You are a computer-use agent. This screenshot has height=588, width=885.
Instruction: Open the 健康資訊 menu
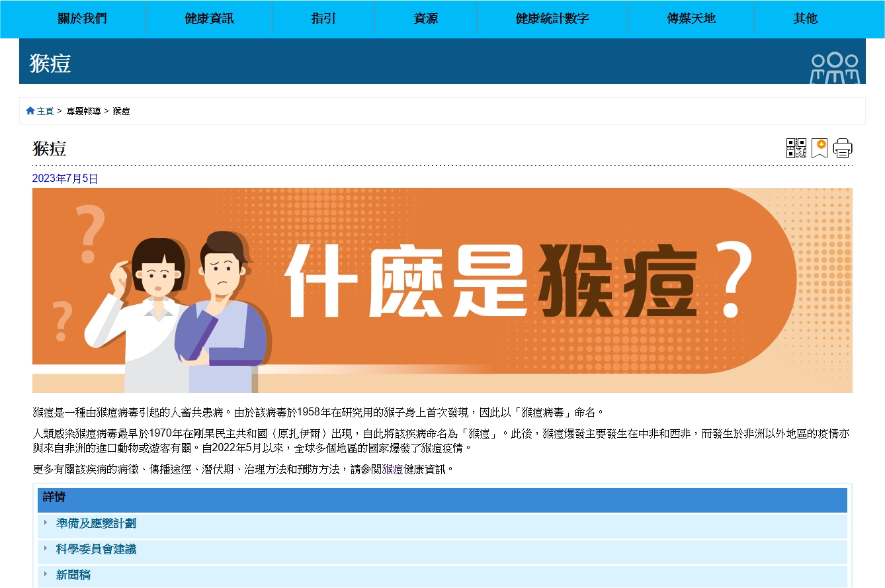pyautogui.click(x=209, y=19)
